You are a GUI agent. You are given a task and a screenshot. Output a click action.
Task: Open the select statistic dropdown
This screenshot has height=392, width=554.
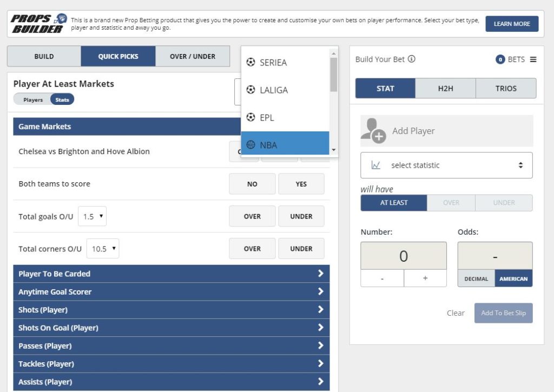pyautogui.click(x=446, y=165)
